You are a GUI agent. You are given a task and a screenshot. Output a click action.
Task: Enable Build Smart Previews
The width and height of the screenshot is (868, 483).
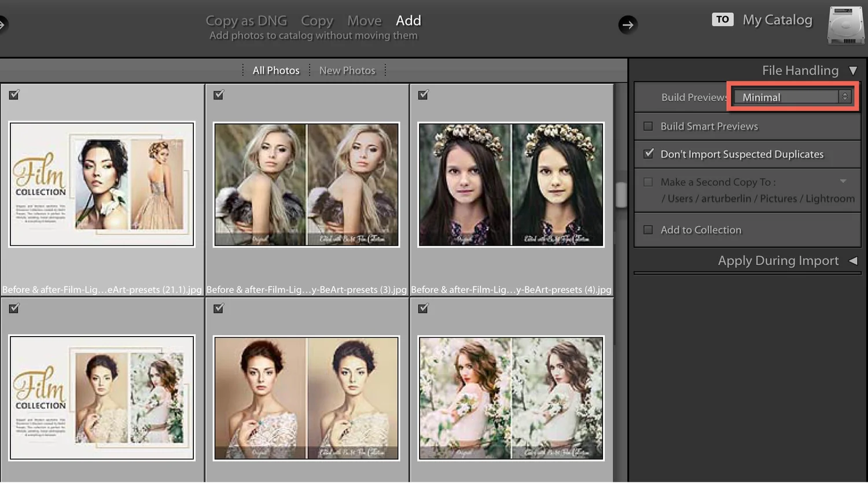[648, 126]
